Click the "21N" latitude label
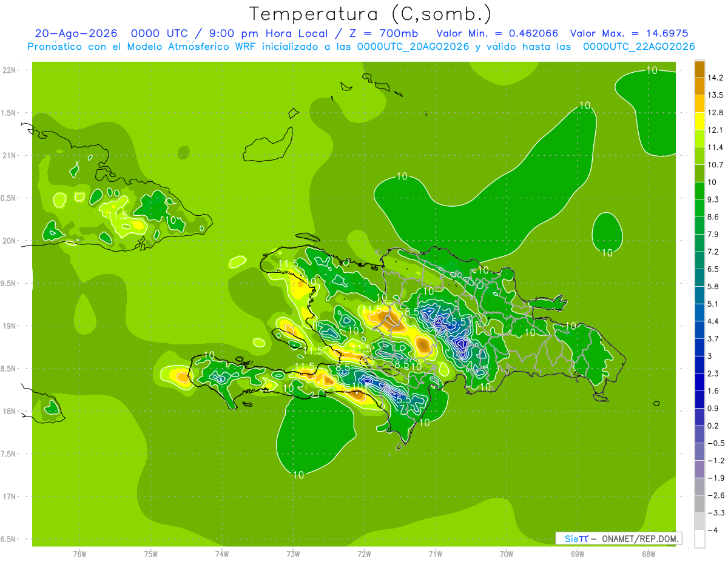The image size is (728, 562). tap(10, 156)
